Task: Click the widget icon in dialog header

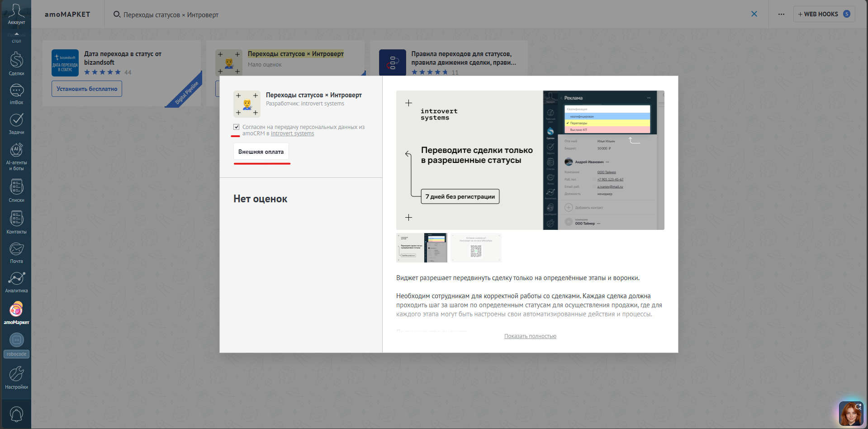Action: click(x=247, y=104)
